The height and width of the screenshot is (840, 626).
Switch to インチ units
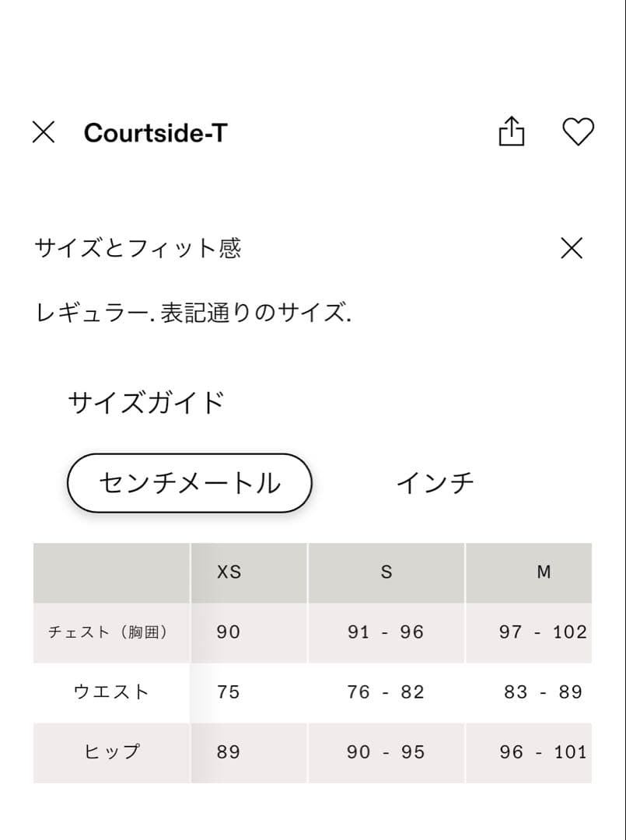[x=435, y=482]
